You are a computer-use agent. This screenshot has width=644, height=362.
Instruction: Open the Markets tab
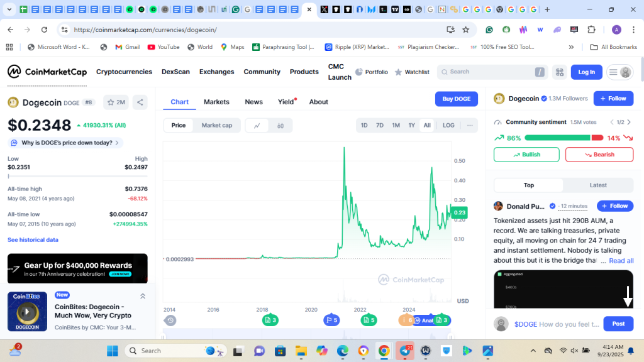(x=216, y=102)
